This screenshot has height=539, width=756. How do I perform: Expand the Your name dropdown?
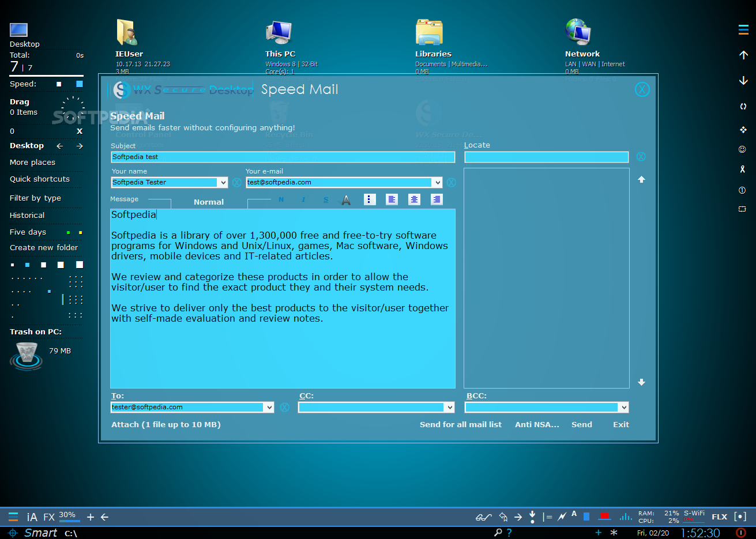tap(223, 182)
